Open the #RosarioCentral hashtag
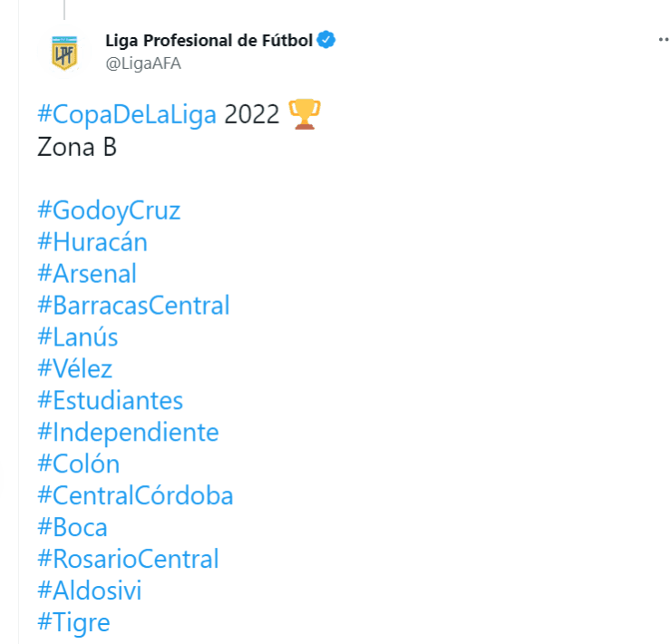 point(128,560)
